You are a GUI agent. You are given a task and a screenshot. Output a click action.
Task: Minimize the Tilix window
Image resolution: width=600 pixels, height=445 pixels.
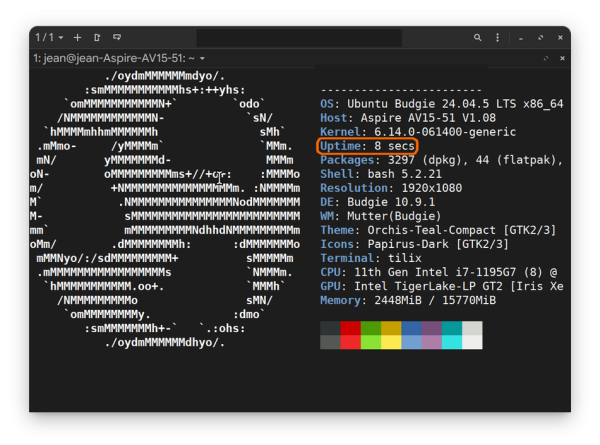521,38
